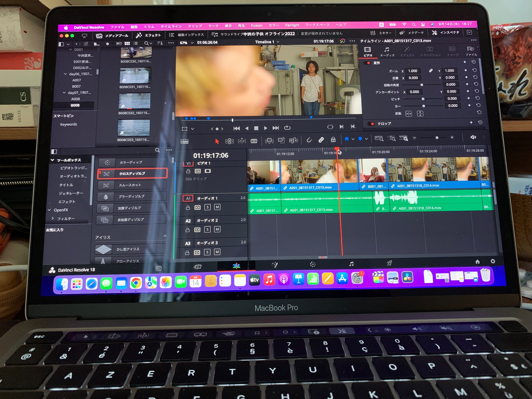Click the replace clip tool icon
Viewport: 532px width, 399px height.
click(293, 140)
